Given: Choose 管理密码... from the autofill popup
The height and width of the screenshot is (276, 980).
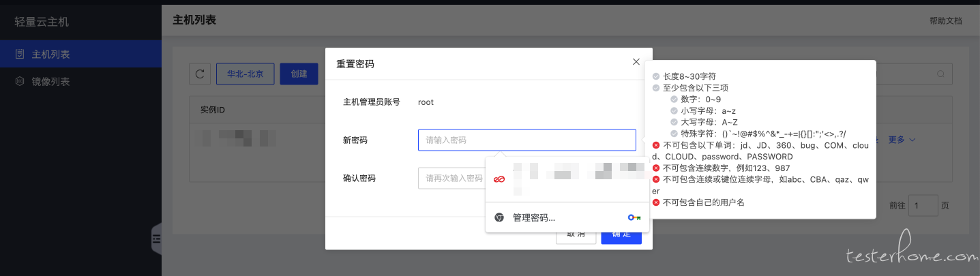Looking at the screenshot, I should pyautogui.click(x=534, y=217).
